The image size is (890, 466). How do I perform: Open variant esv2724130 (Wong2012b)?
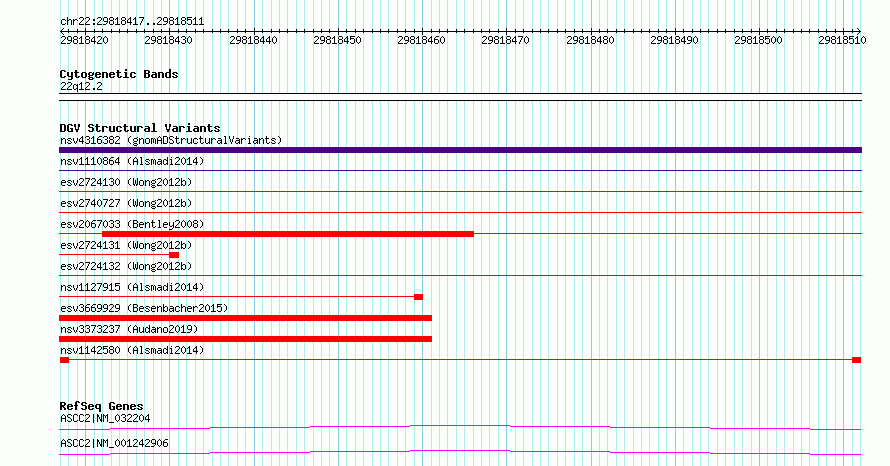126,182
